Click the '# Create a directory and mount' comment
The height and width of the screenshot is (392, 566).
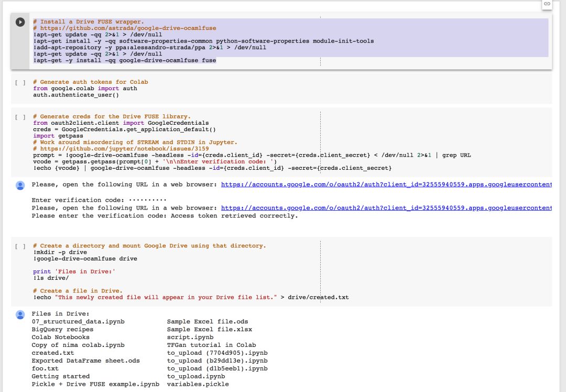click(149, 246)
